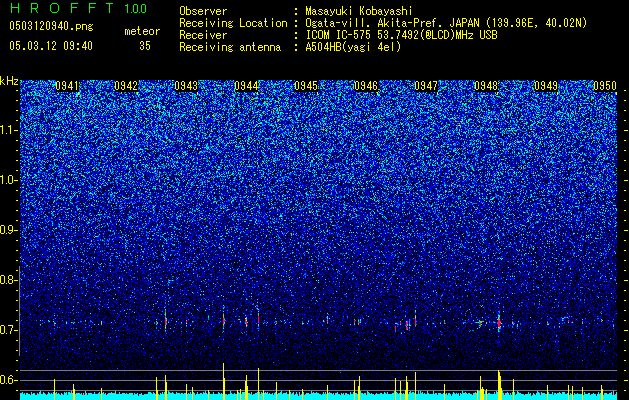Click the ICOM IC-575 receiver line

click(x=401, y=35)
